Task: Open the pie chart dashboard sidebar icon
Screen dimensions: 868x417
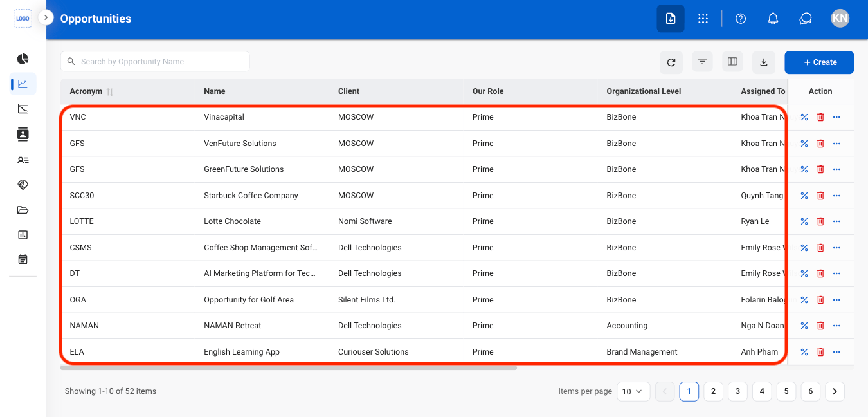Action: pyautogui.click(x=23, y=59)
